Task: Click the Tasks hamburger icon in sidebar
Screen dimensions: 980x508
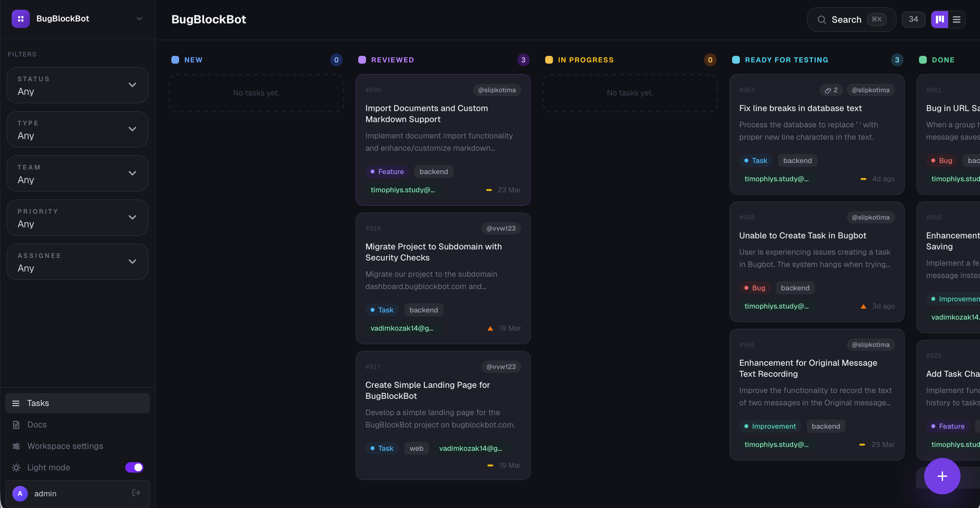Action: point(16,403)
